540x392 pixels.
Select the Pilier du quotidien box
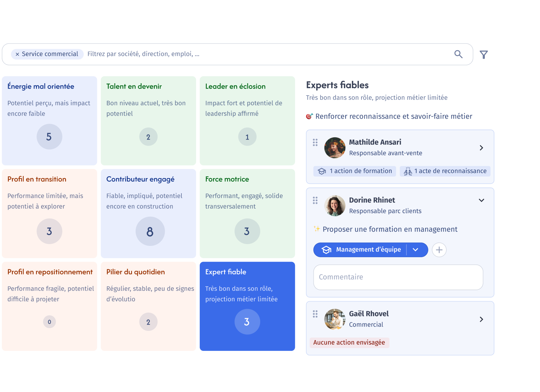click(148, 306)
